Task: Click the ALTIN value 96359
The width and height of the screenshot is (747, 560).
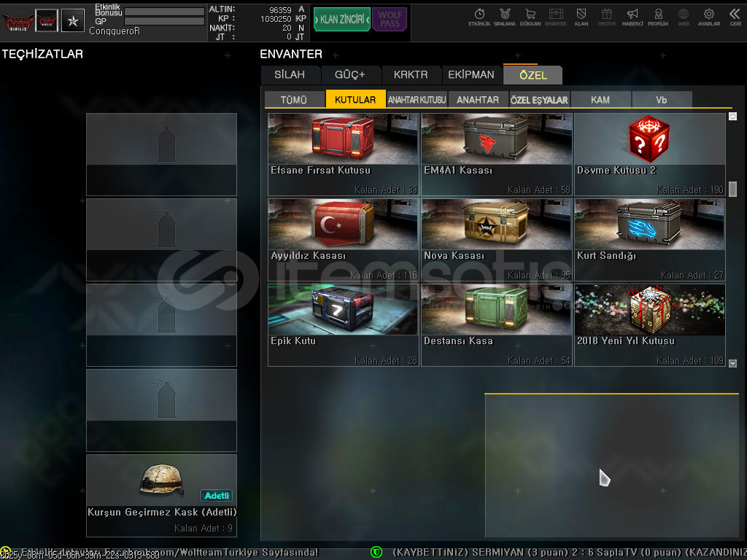Action: 280,10
